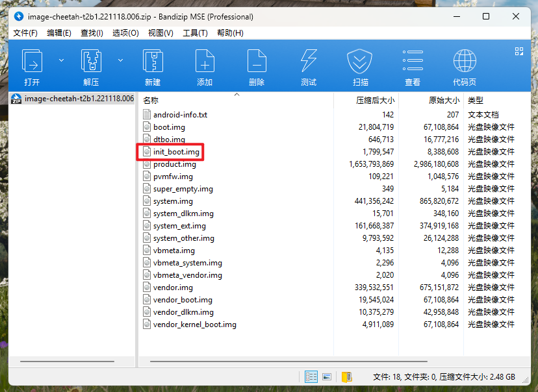Click the New archive (新建) icon

click(x=153, y=61)
